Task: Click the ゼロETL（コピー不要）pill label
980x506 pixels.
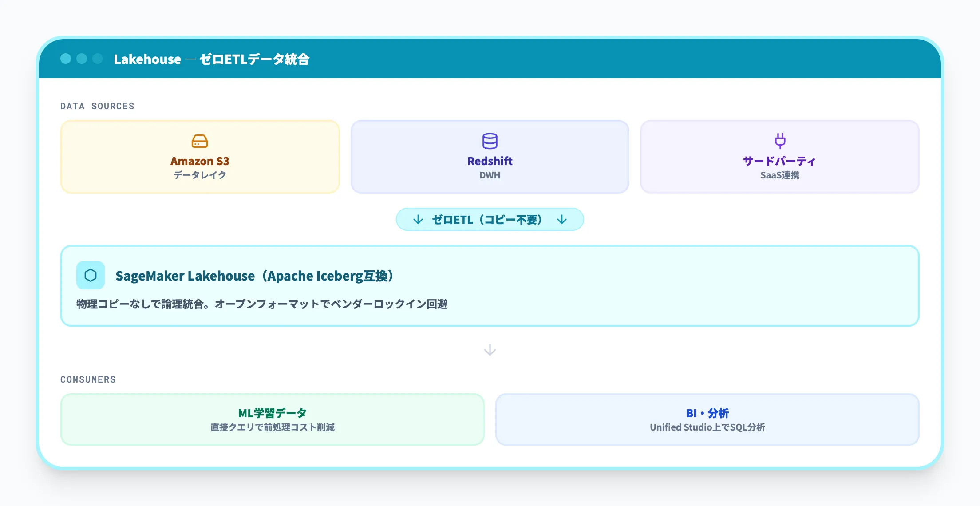Action: point(487,220)
